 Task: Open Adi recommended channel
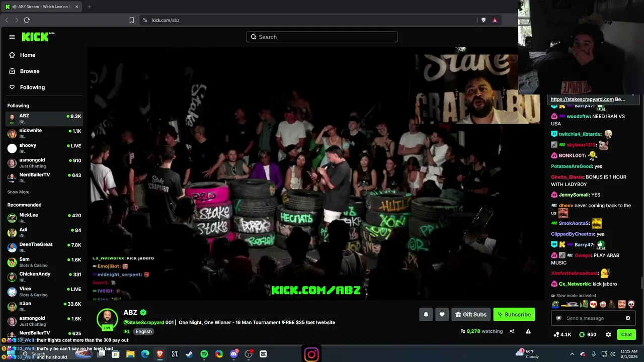pyautogui.click(x=44, y=232)
